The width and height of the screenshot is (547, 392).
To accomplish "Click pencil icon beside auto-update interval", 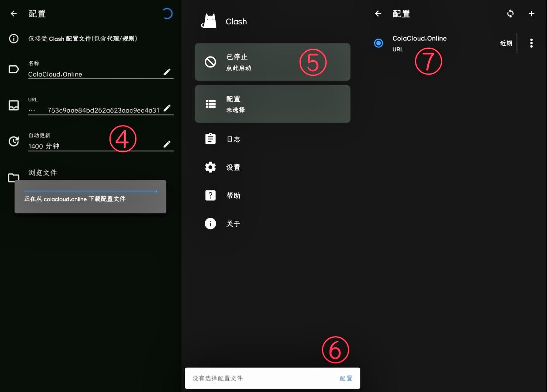I will (x=167, y=144).
